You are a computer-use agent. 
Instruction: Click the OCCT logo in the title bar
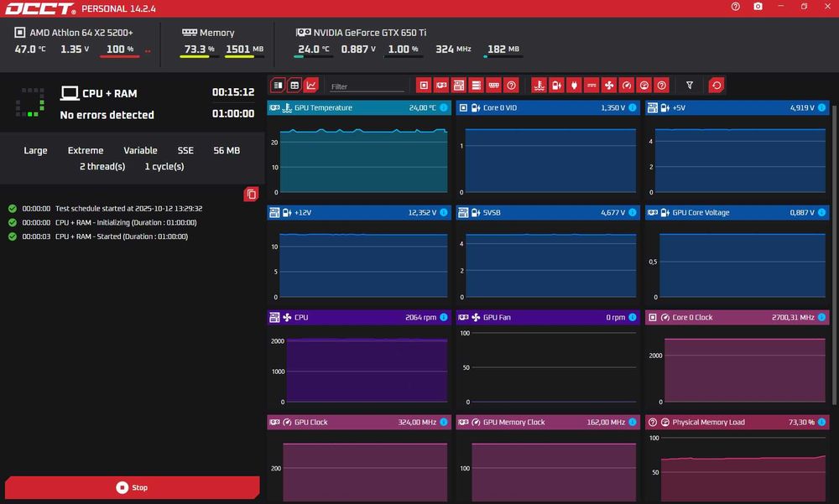(40, 8)
